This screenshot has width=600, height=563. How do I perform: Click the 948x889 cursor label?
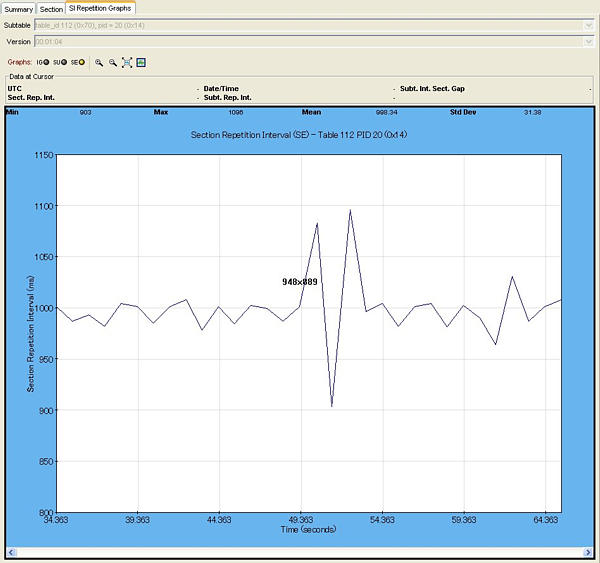click(299, 282)
